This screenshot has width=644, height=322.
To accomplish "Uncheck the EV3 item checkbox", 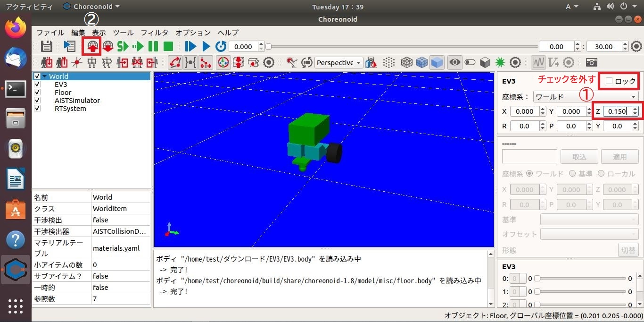I will click(x=37, y=85).
